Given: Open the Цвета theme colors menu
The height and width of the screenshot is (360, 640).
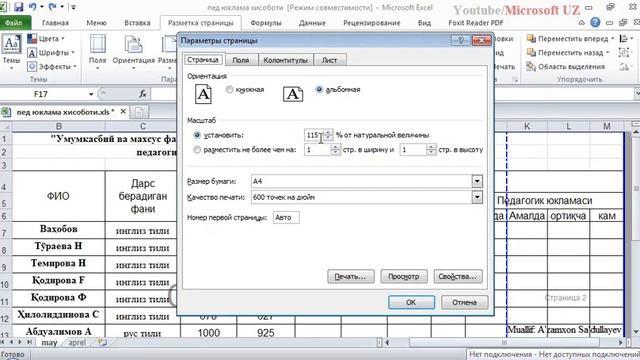Looking at the screenshot, I should [46, 39].
